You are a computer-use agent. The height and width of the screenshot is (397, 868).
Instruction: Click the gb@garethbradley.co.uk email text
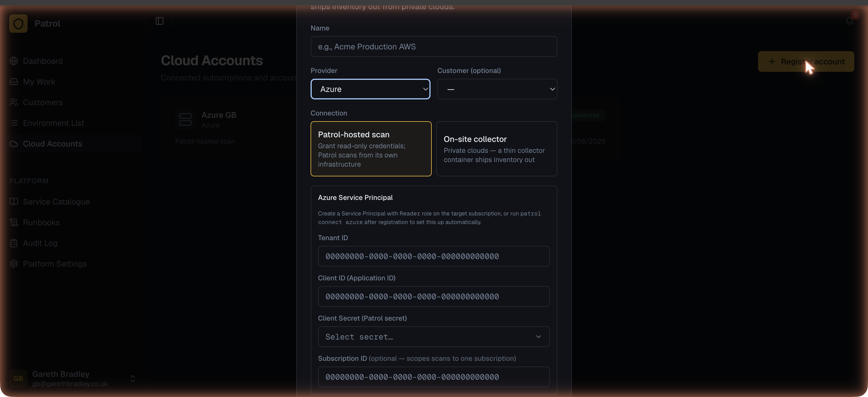click(70, 384)
